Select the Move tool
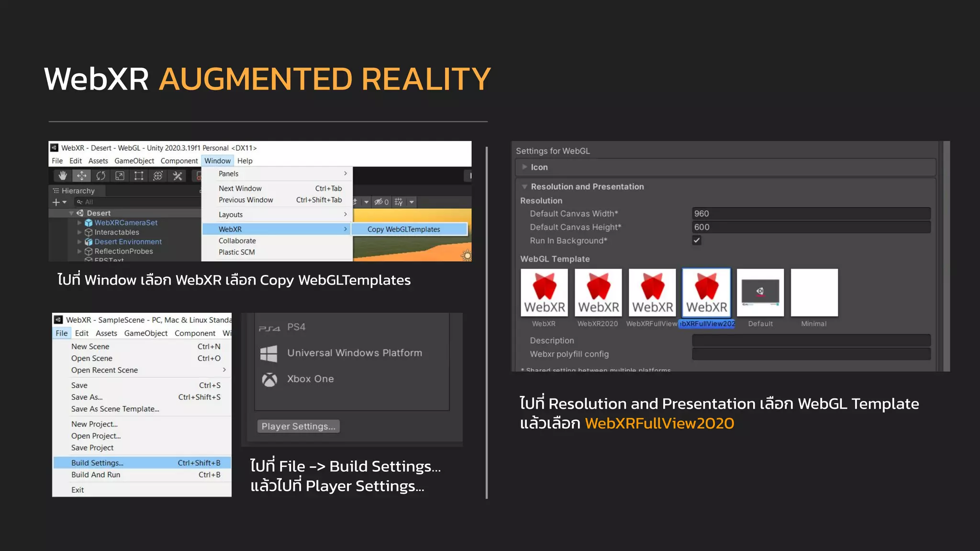This screenshot has height=551, width=980. pyautogui.click(x=82, y=176)
